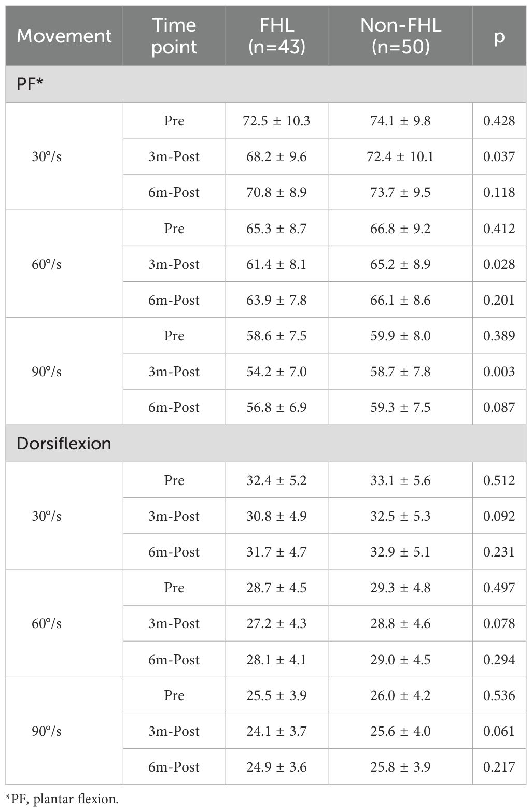Click the p-value 0.061 cell
532x812 pixels.
pyautogui.click(x=499, y=731)
